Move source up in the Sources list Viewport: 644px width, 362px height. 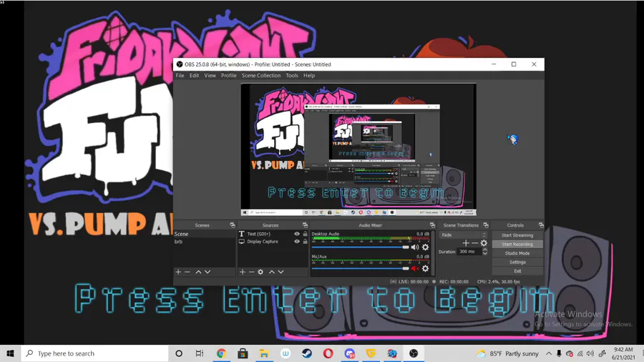coord(271,272)
